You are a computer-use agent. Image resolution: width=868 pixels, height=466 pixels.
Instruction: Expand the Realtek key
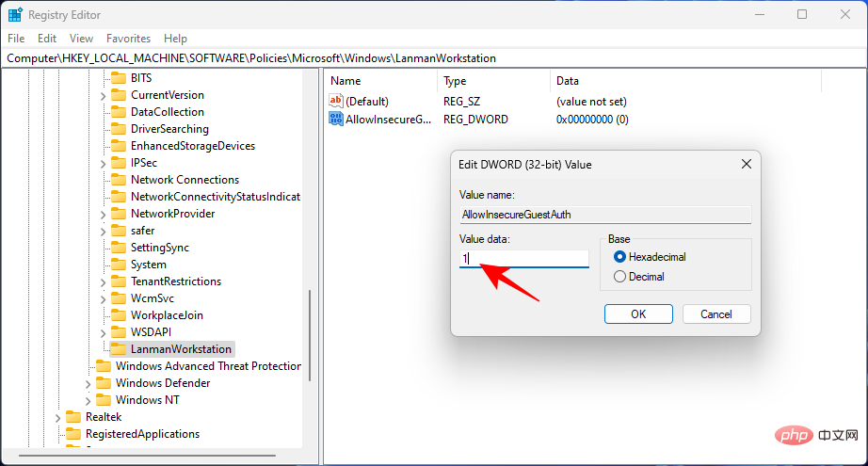pos(57,418)
